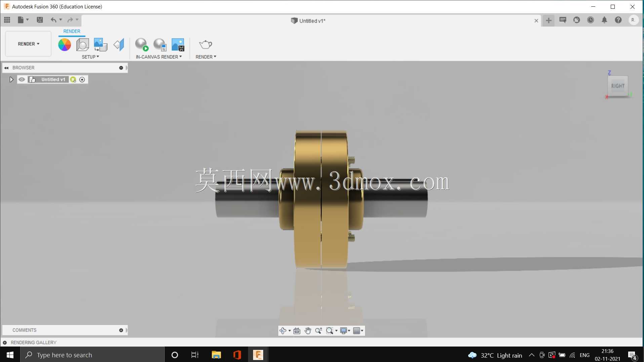Open Microsoft Office from taskbar

pyautogui.click(x=237, y=355)
